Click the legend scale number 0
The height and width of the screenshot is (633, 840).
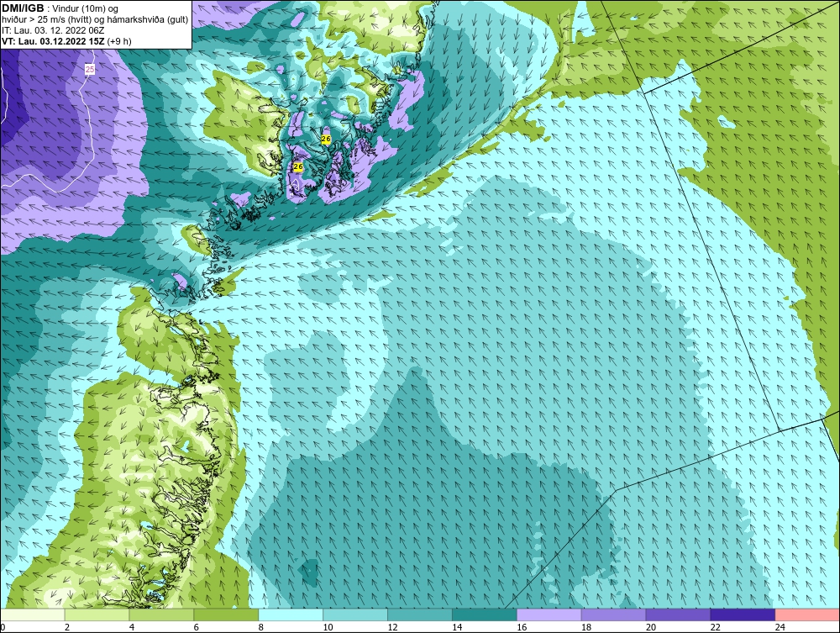[3, 627]
